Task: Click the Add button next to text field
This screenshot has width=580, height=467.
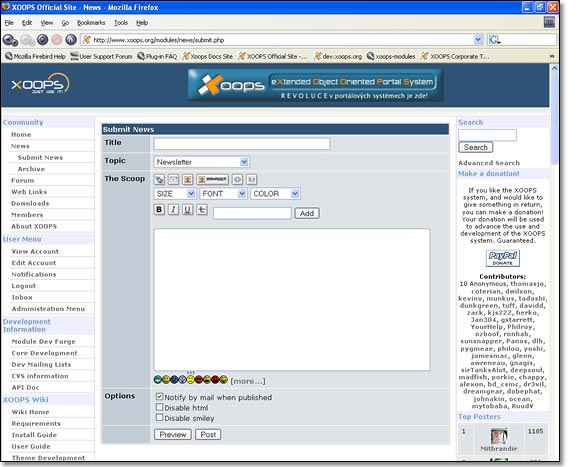Action: (307, 213)
